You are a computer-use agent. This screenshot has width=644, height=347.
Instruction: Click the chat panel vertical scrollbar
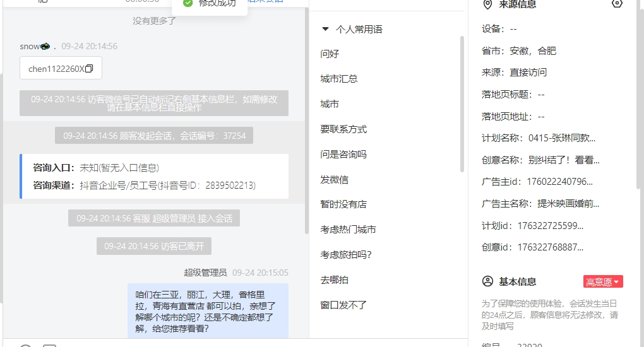click(x=306, y=121)
